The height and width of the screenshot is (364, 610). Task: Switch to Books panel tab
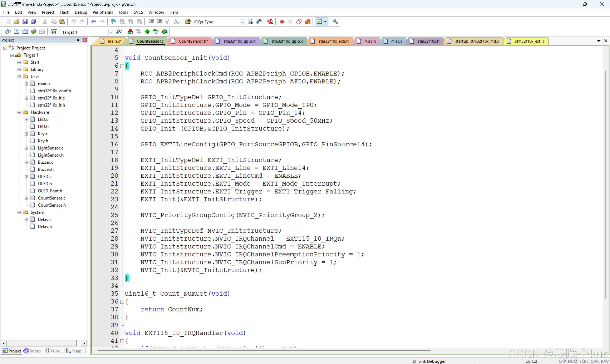tap(32, 351)
